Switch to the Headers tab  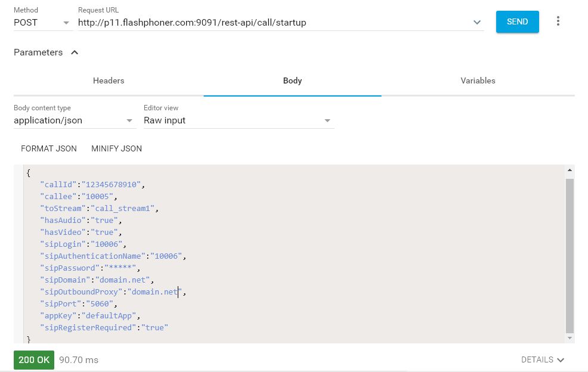click(109, 80)
